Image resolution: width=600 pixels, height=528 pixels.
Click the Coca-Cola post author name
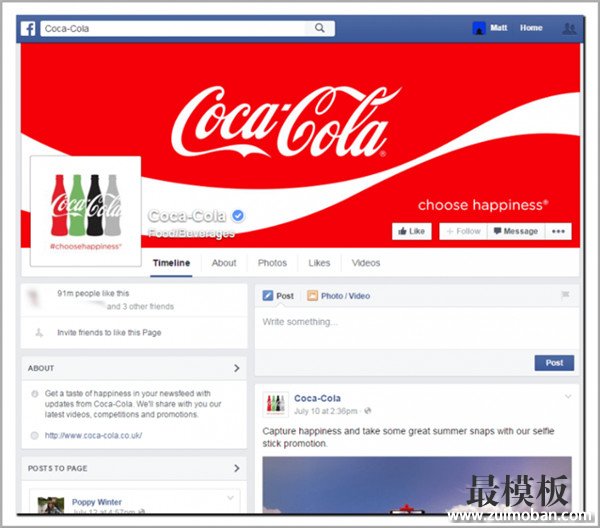point(317,398)
